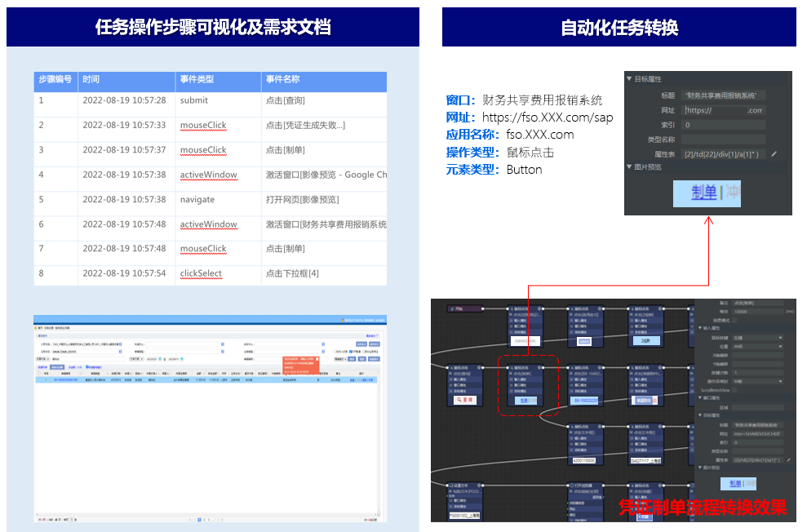Screen dimensions: 807x532
Task: Click the 步骤编号 column header
Action: [55, 80]
